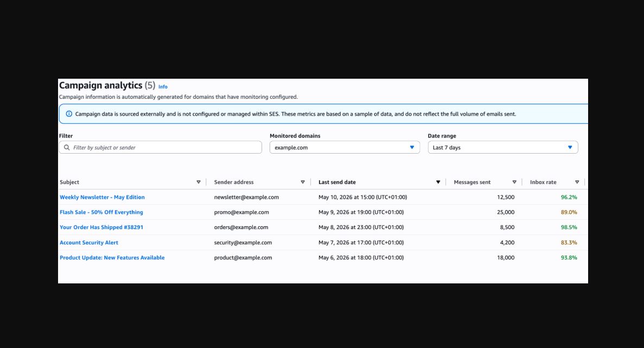Click the Messages sent column header

[x=472, y=182]
